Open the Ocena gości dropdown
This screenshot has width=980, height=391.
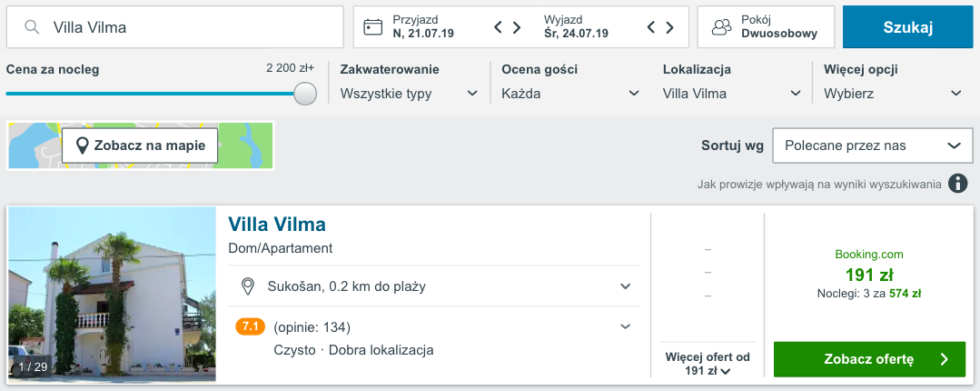point(570,94)
